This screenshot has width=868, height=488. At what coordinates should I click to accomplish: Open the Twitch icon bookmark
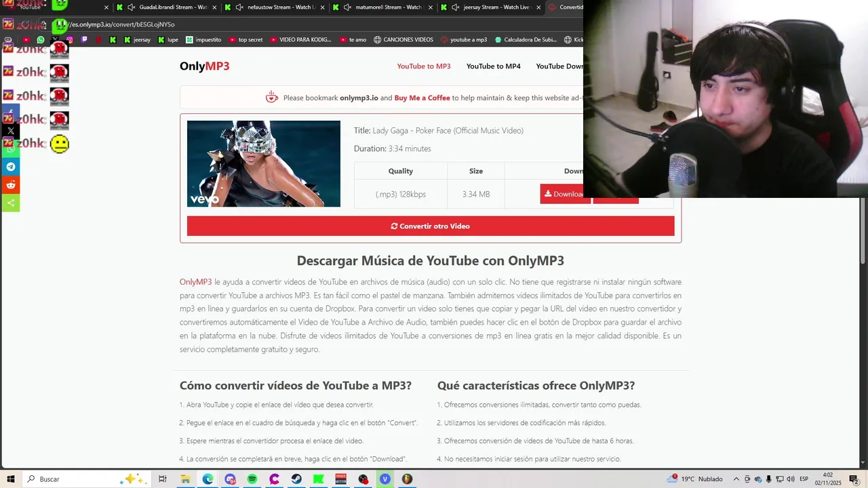(x=84, y=39)
